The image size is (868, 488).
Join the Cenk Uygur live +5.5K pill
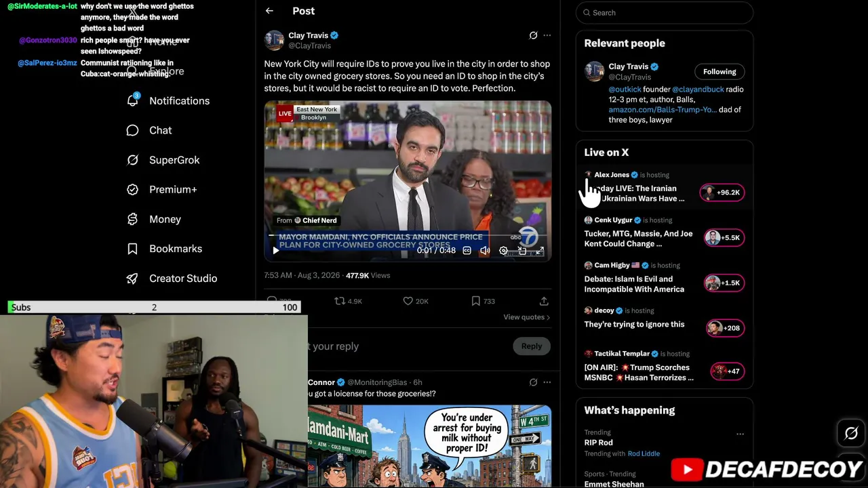click(x=724, y=238)
